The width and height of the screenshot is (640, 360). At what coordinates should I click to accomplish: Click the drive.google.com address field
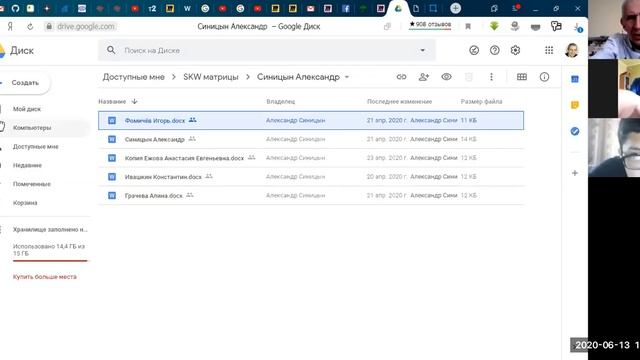86,27
